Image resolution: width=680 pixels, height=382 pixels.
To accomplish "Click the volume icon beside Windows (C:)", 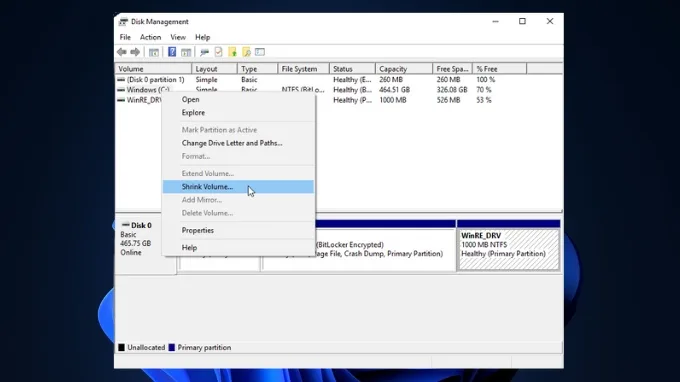I will pos(121,90).
